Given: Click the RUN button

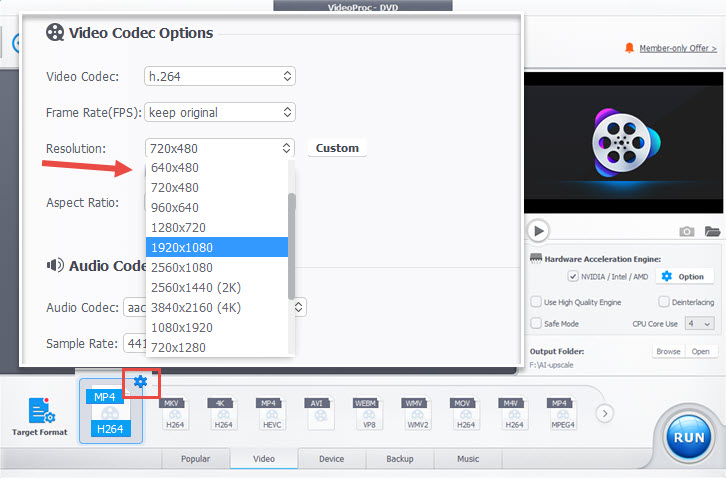Looking at the screenshot, I should tap(688, 437).
